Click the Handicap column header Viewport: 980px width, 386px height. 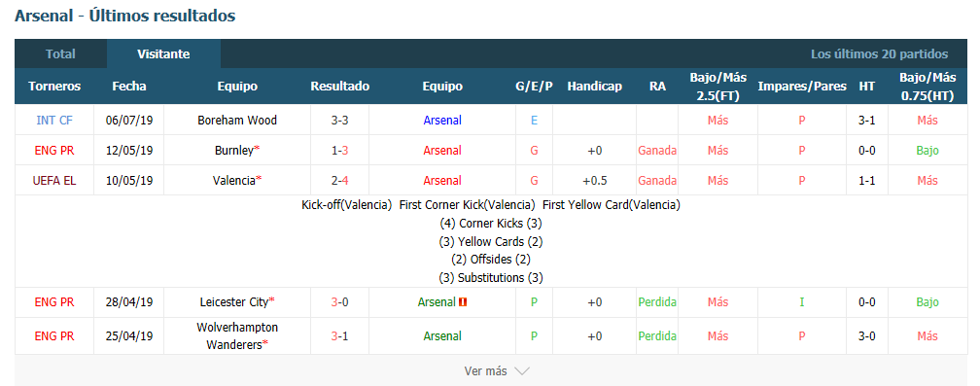pos(594,87)
